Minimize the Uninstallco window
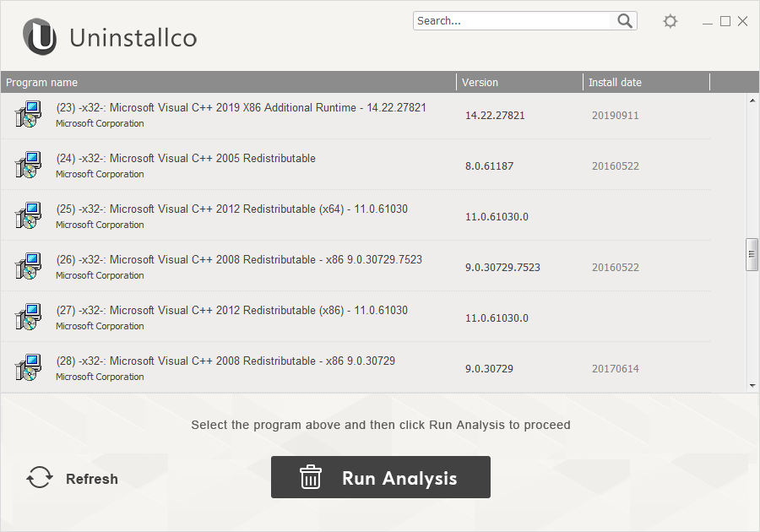The image size is (760, 532). 708,22
